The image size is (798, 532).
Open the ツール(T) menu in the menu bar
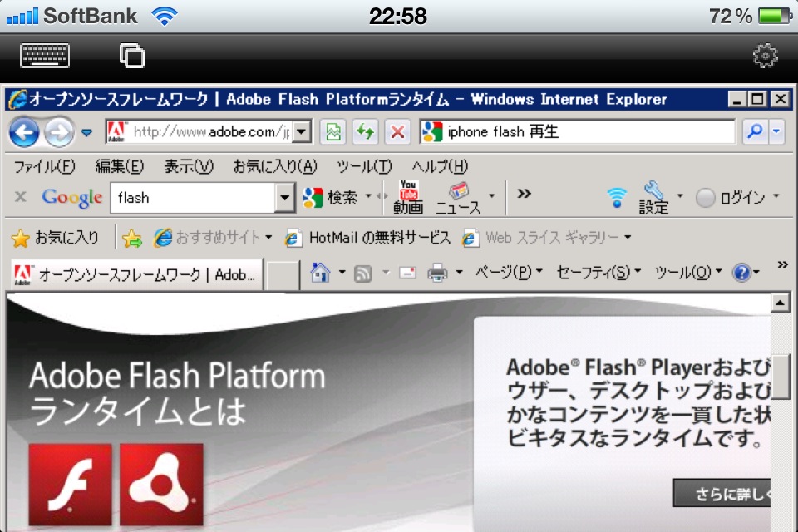click(x=364, y=166)
